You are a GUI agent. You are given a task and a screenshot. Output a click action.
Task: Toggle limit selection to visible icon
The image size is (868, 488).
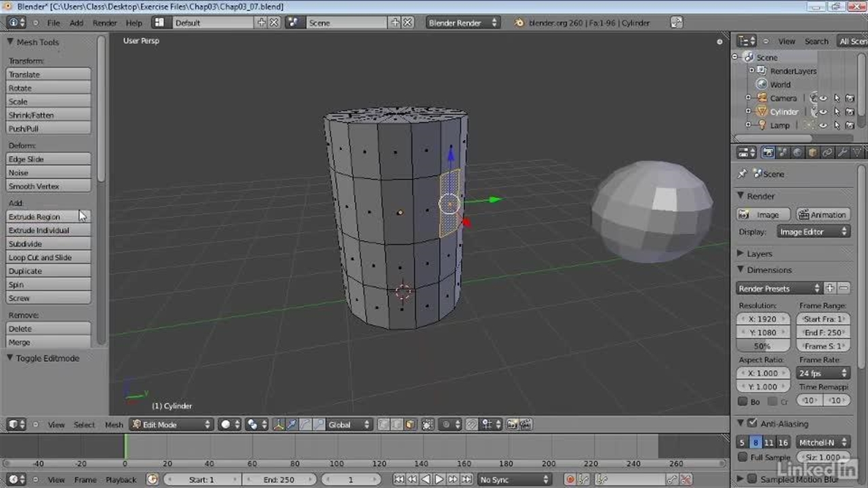pyautogui.click(x=428, y=424)
